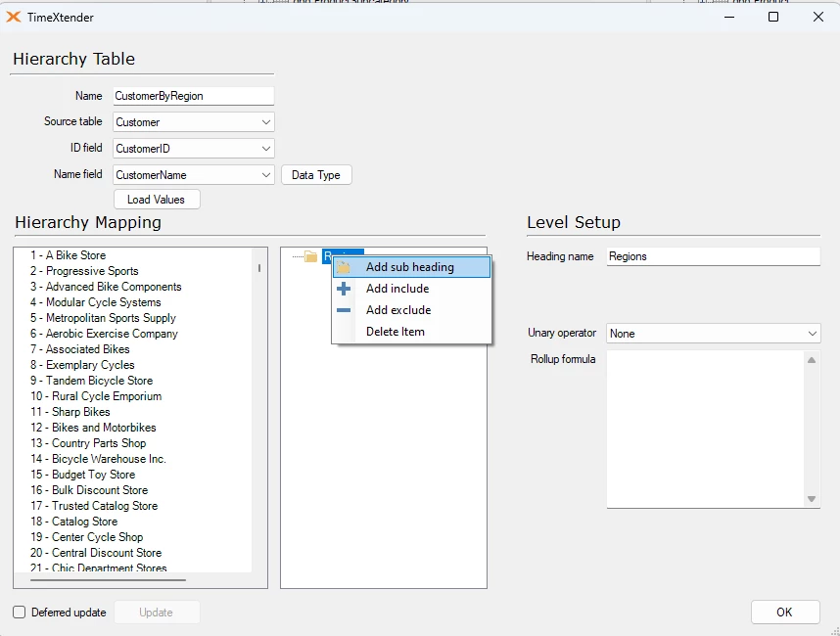Image resolution: width=840 pixels, height=636 pixels.
Task: Click the customer list horizontal scrollbar
Action: 108,580
